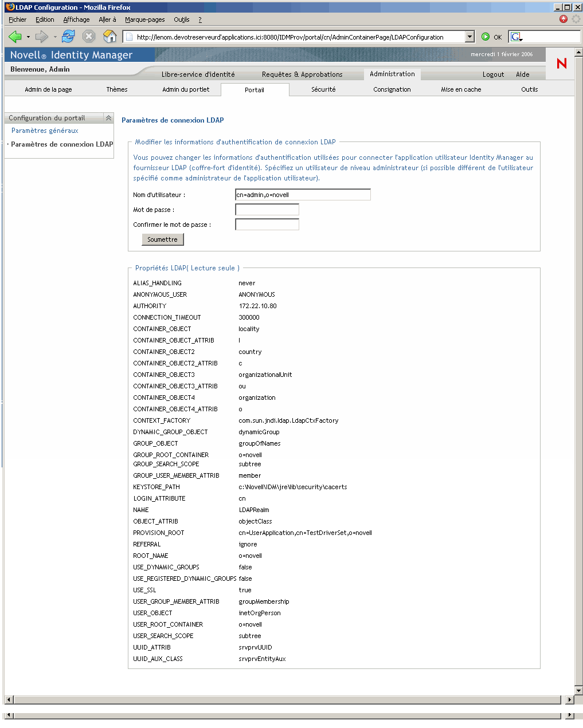Click the Firefox activity throbber icon
This screenshot has width=583, height=728.
click(576, 19)
